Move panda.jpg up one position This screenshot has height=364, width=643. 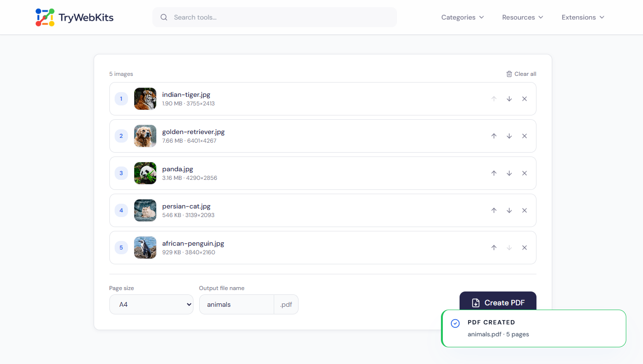[x=494, y=173]
